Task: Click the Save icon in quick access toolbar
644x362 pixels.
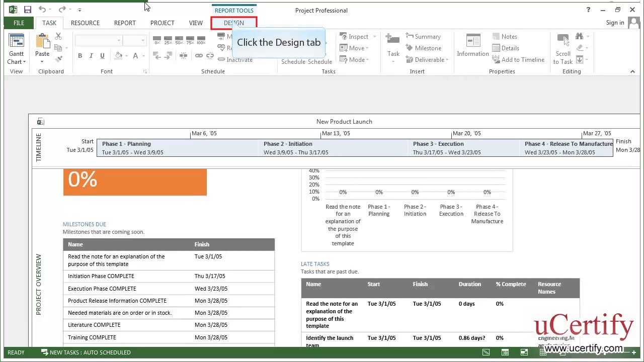Action: coord(27,10)
